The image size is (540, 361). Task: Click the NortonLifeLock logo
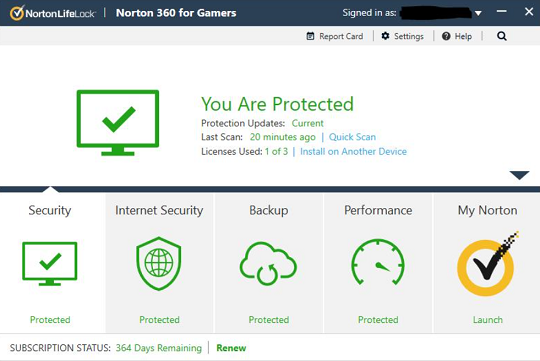[52, 13]
